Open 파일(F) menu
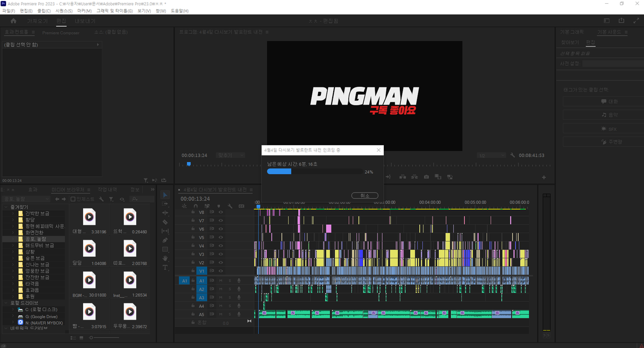Image resolution: width=644 pixels, height=348 pixels. (x=9, y=11)
